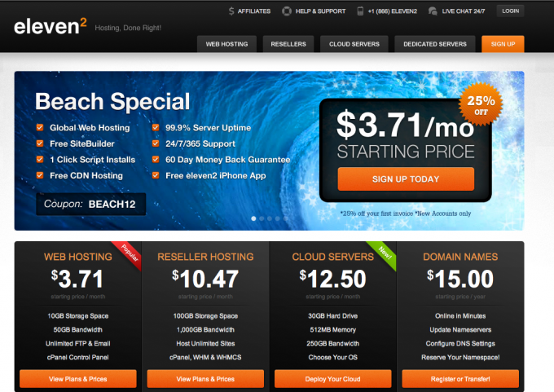Click the orange Sign Up tab
This screenshot has height=392, width=554.
point(503,44)
